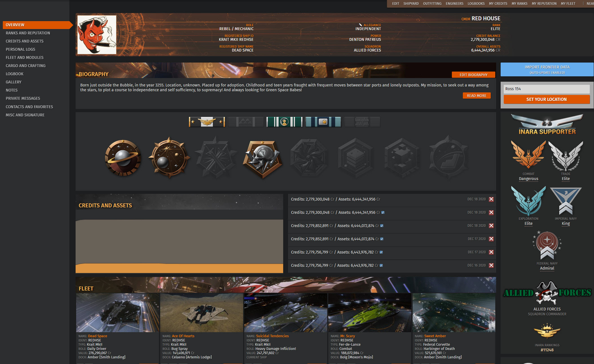Open Cargo and Crafting section

click(x=26, y=66)
